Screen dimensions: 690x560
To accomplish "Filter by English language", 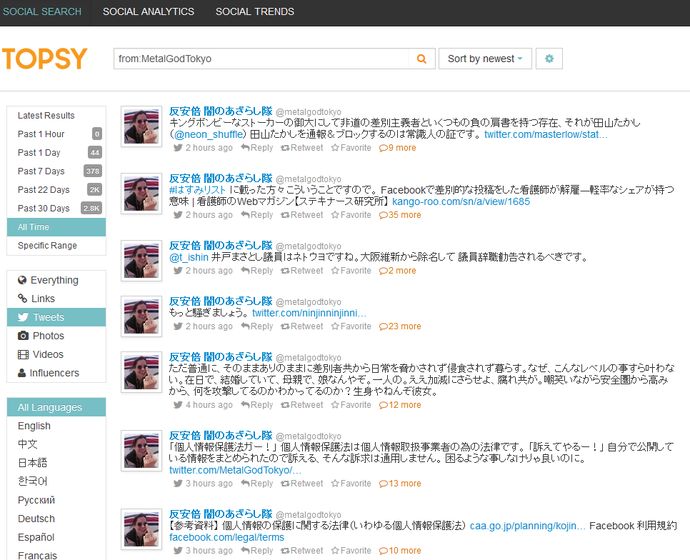I will 34,426.
